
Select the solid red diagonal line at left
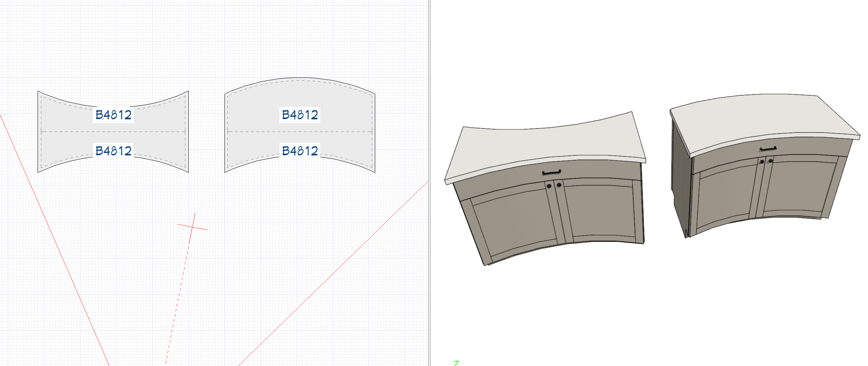click(x=55, y=240)
